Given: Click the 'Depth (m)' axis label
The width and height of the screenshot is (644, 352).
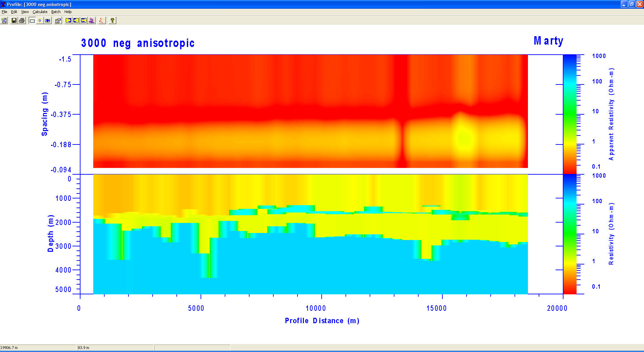Looking at the screenshot, I should [51, 233].
